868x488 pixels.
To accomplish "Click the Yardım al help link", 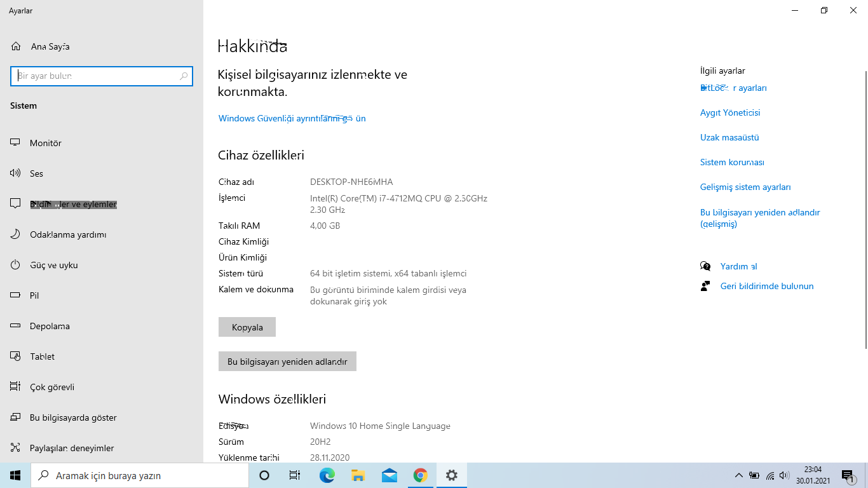I will click(738, 266).
